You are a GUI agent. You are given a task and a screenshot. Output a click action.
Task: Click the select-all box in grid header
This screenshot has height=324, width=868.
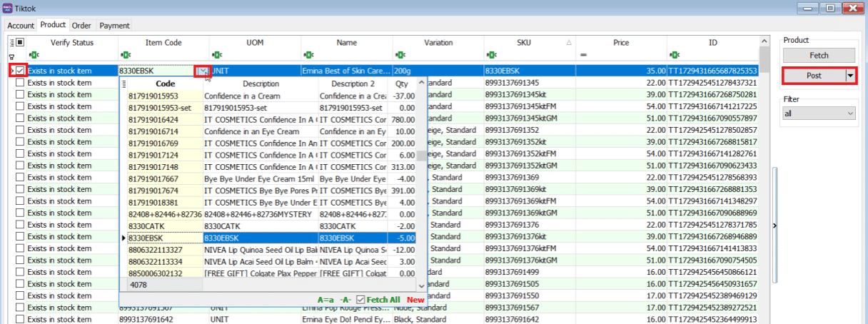pos(20,43)
